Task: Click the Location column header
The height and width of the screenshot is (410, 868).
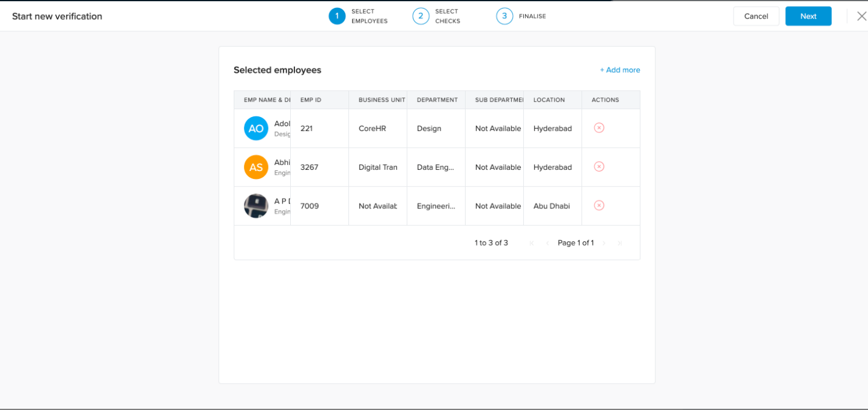Action: coord(547,100)
